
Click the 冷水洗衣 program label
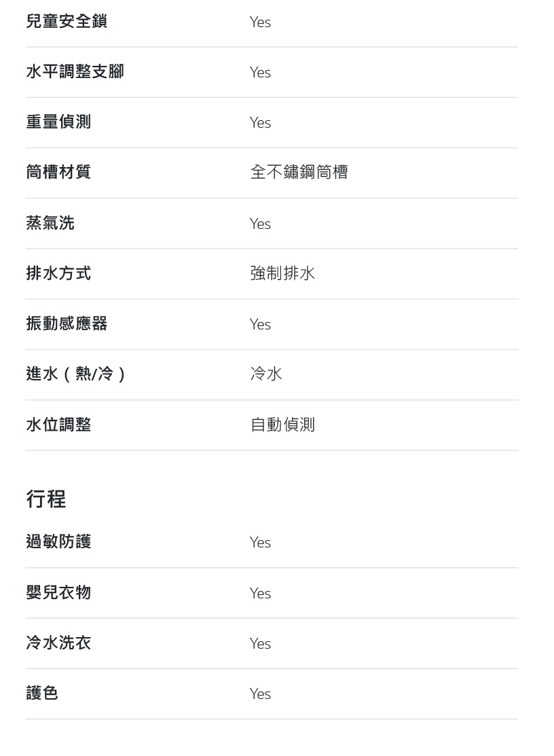point(58,643)
